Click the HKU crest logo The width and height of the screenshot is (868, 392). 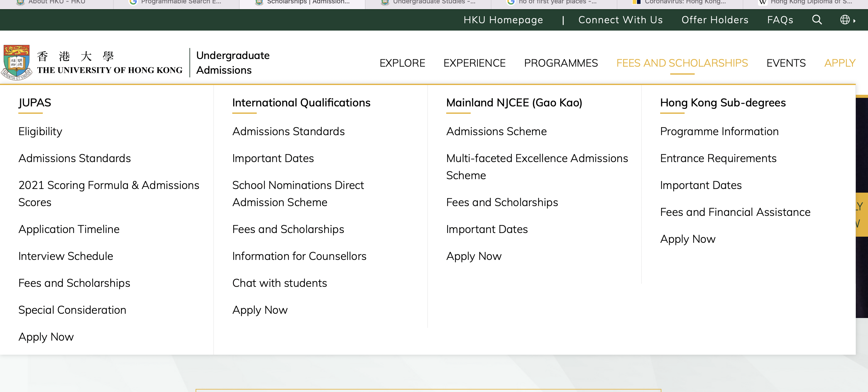click(x=17, y=62)
